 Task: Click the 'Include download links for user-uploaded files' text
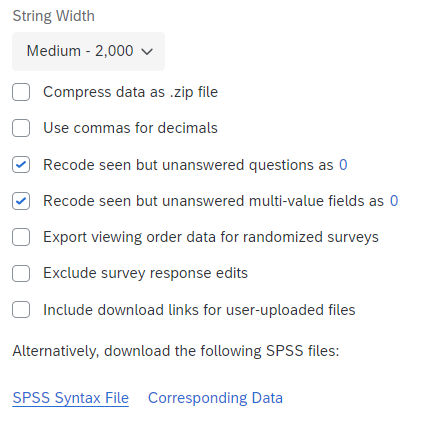pos(199,310)
